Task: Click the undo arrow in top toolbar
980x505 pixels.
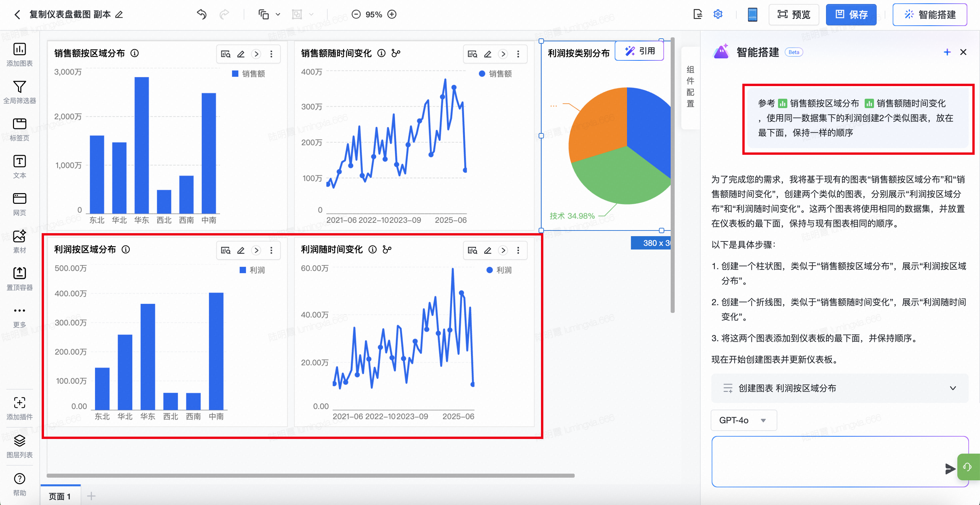Action: [202, 14]
